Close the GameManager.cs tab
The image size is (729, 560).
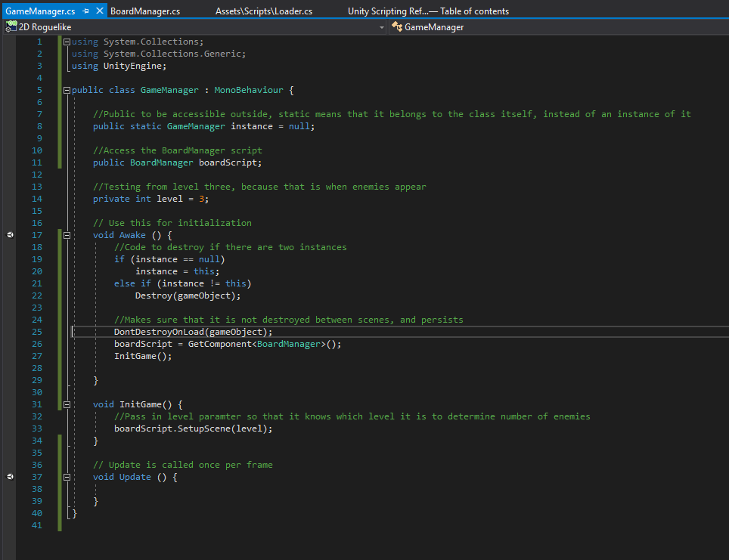99,11
